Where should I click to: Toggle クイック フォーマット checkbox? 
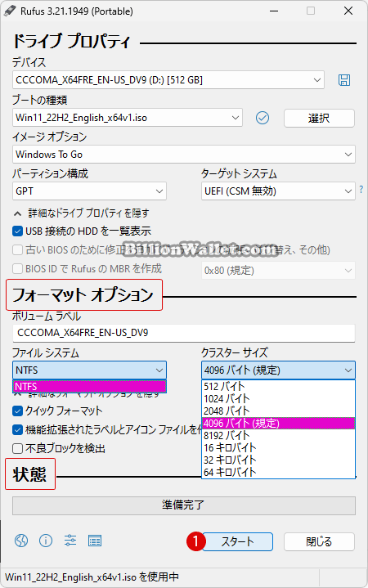(x=17, y=411)
